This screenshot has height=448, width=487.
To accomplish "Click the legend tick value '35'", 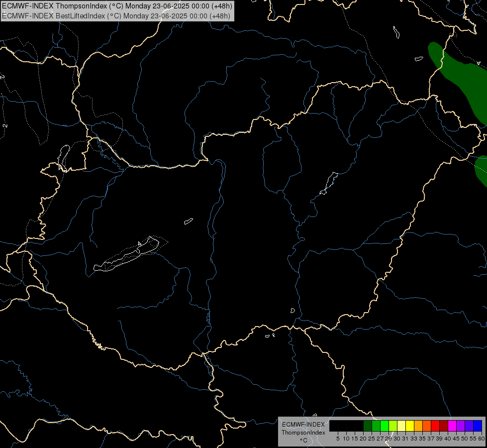I will (422, 439).
